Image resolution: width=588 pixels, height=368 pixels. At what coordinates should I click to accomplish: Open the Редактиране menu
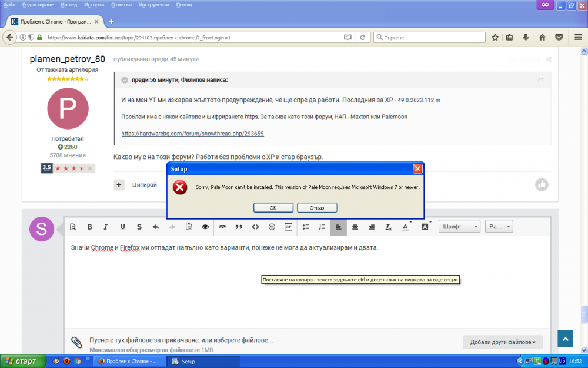[x=38, y=5]
